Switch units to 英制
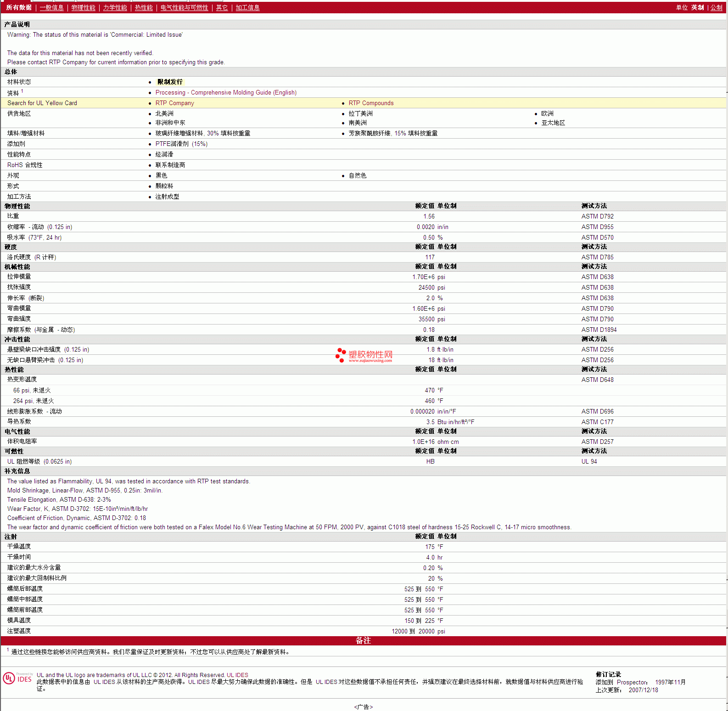Image resolution: width=728 pixels, height=711 pixels. tap(697, 7)
